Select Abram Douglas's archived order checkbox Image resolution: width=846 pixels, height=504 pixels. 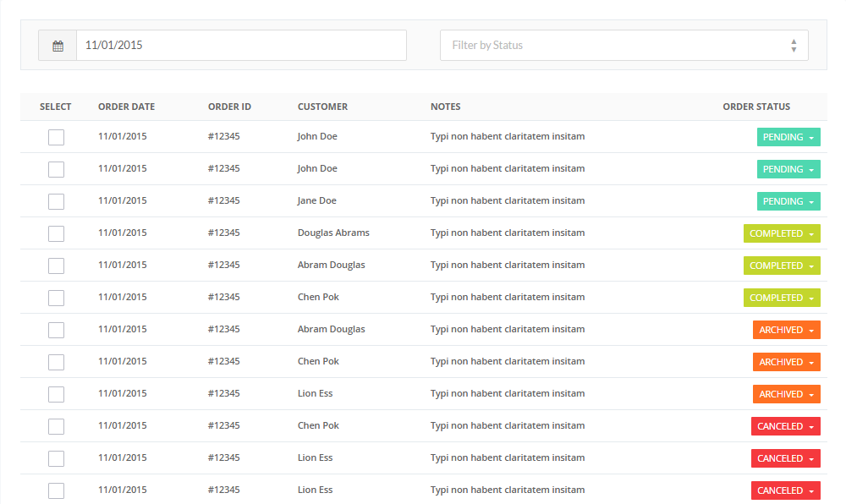click(x=56, y=330)
